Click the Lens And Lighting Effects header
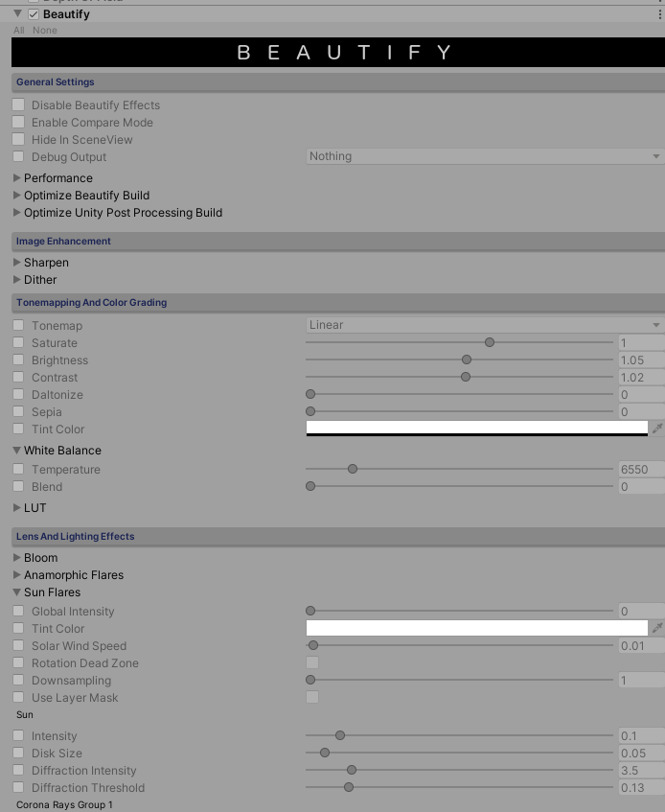This screenshot has height=812, width=665. click(338, 537)
